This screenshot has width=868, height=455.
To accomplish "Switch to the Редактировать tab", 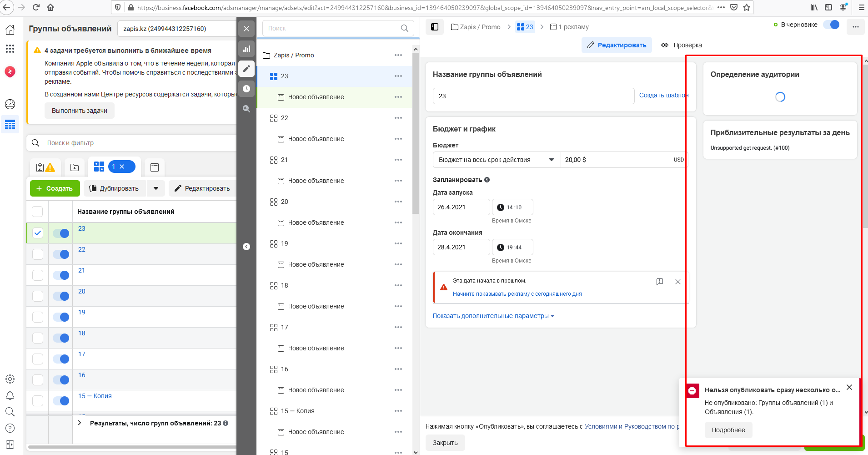I will (617, 45).
